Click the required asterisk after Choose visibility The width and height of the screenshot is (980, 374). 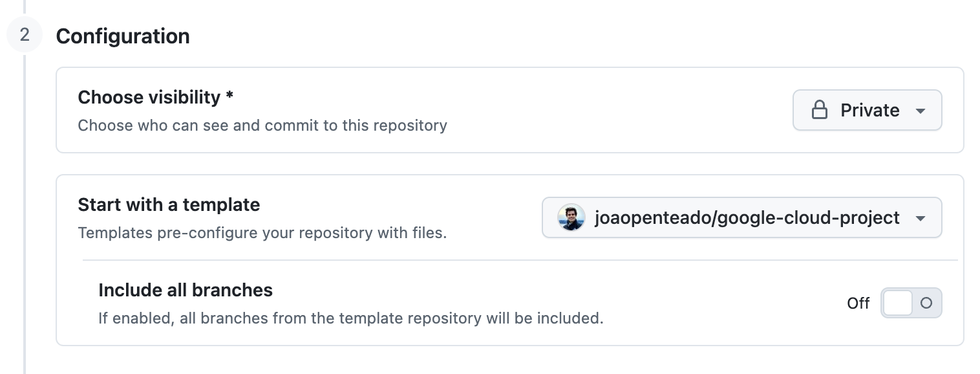pos(229,96)
